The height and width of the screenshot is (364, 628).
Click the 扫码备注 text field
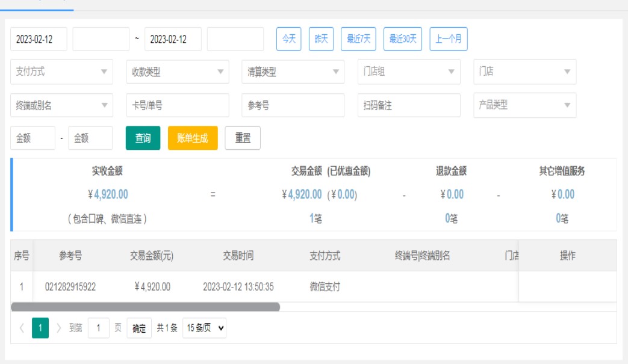coord(409,105)
